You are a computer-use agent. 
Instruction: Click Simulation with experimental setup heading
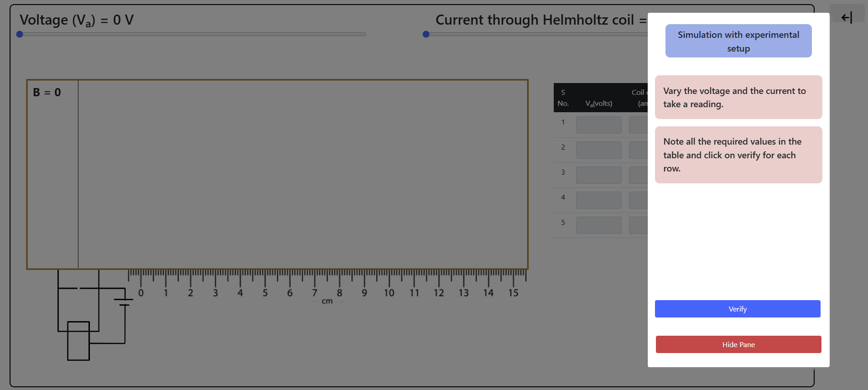point(738,41)
